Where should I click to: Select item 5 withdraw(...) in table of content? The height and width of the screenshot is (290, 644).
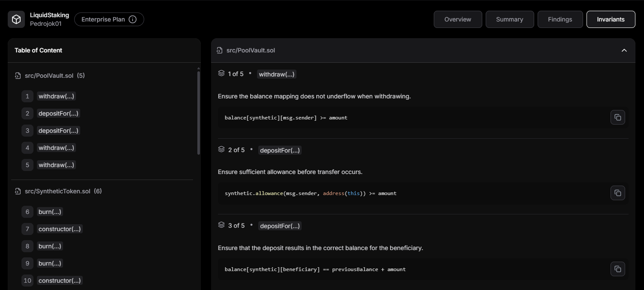(56, 165)
